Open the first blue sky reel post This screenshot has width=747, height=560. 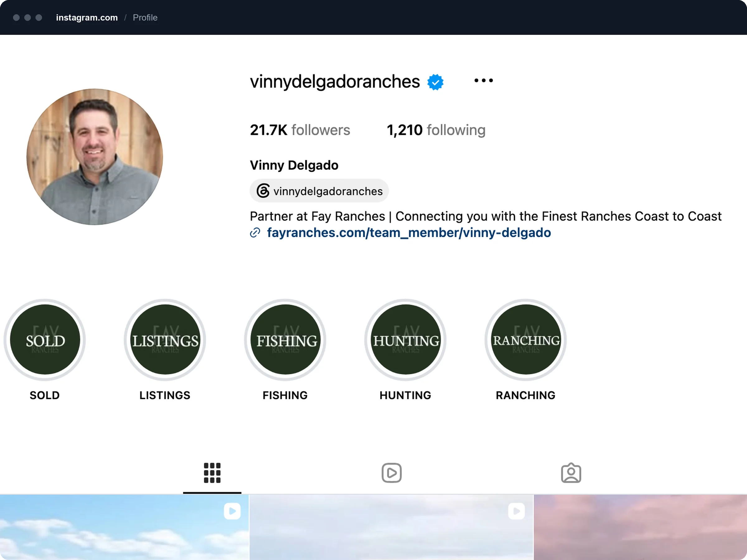(124, 527)
